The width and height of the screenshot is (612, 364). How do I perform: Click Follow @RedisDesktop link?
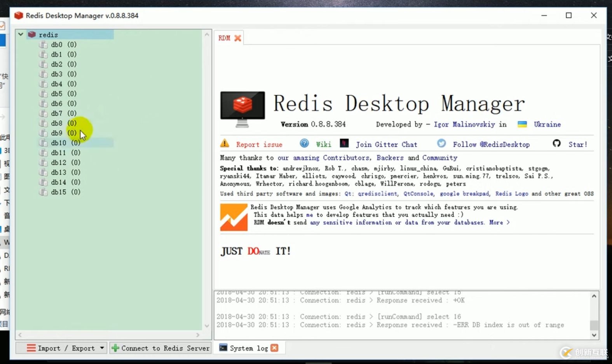tap(491, 145)
